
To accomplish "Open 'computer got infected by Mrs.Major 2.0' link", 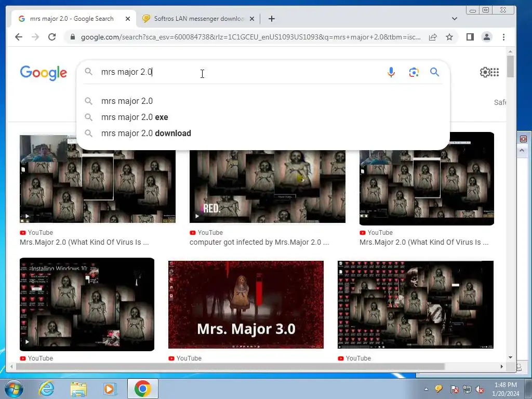I will click(x=259, y=242).
